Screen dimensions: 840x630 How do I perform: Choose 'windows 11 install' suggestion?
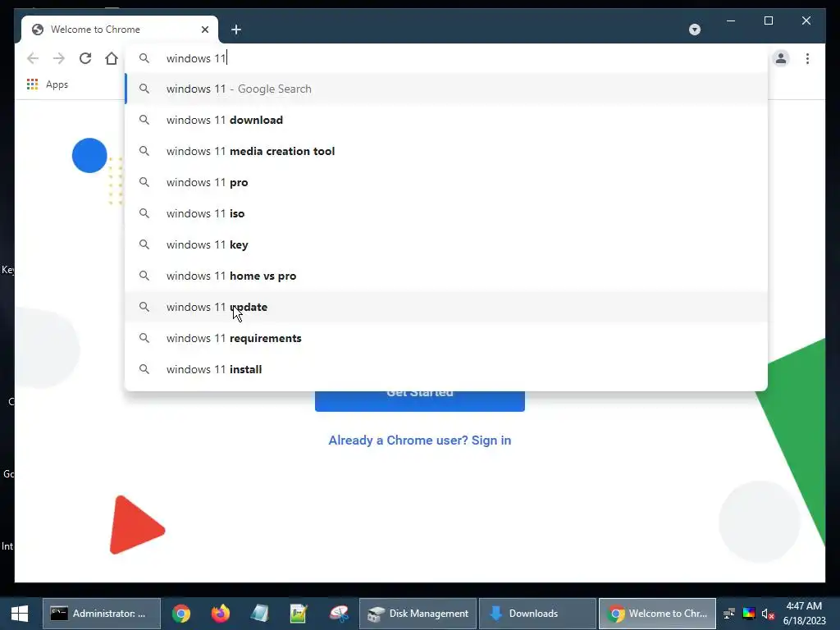pos(446,369)
